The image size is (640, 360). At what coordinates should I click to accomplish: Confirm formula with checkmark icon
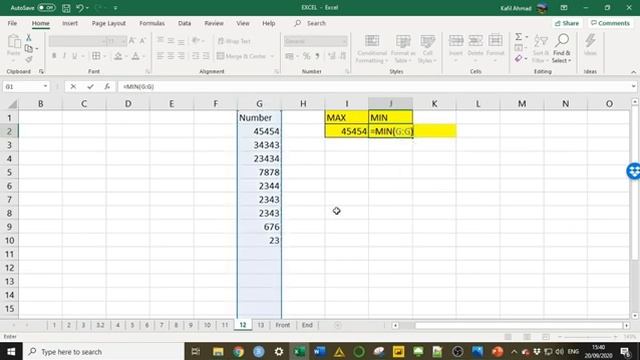[90, 87]
